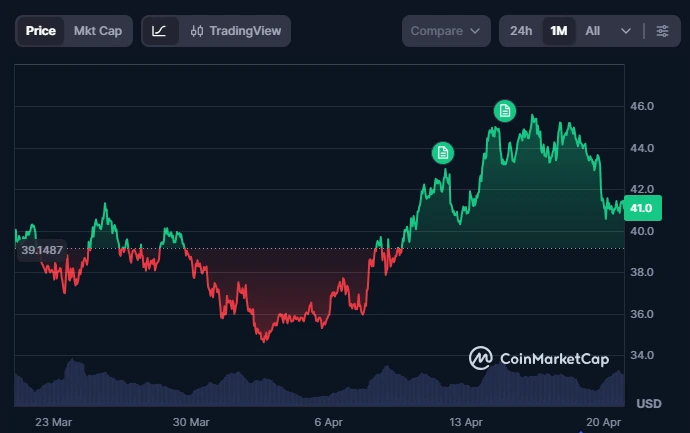The width and height of the screenshot is (690, 433).
Task: Click the USD currency label
Action: (649, 404)
